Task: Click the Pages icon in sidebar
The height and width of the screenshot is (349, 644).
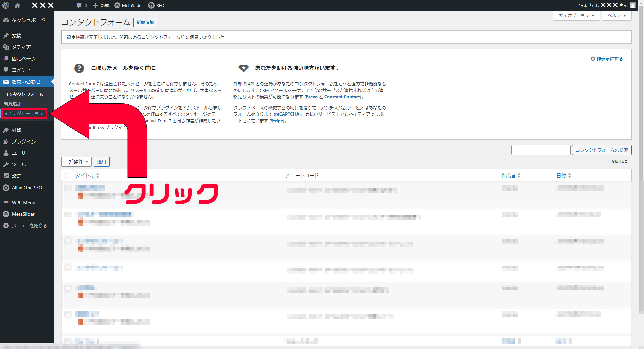Action: (6, 59)
